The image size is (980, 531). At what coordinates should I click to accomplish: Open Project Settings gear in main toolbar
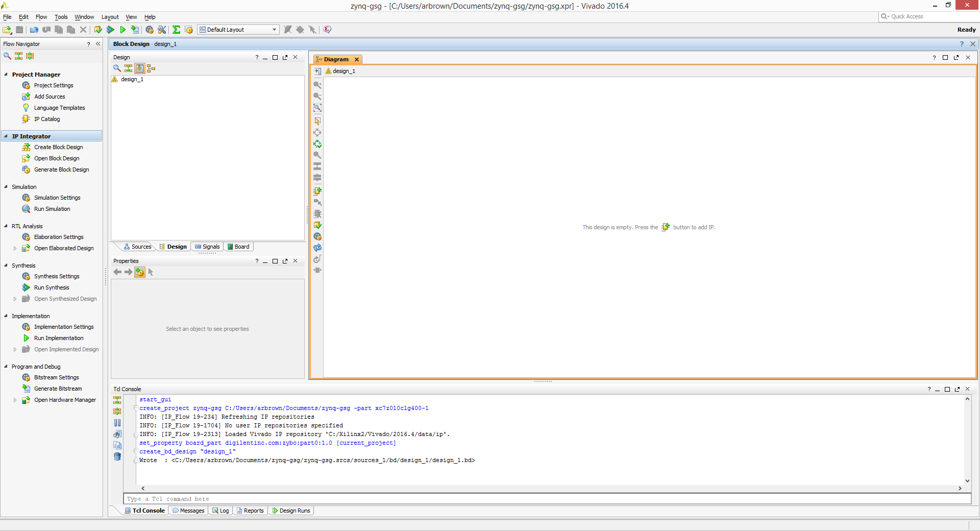click(x=150, y=30)
